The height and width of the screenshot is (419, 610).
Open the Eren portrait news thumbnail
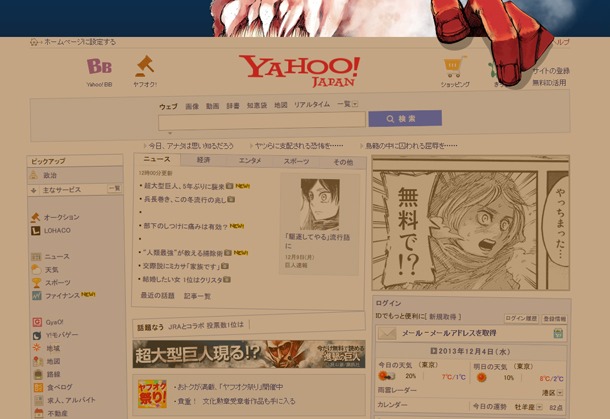(320, 204)
